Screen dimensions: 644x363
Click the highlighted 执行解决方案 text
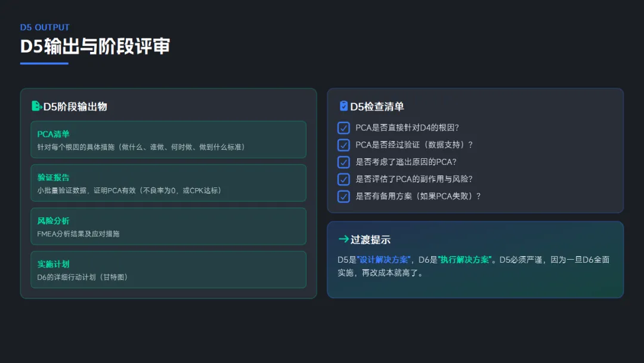(464, 260)
